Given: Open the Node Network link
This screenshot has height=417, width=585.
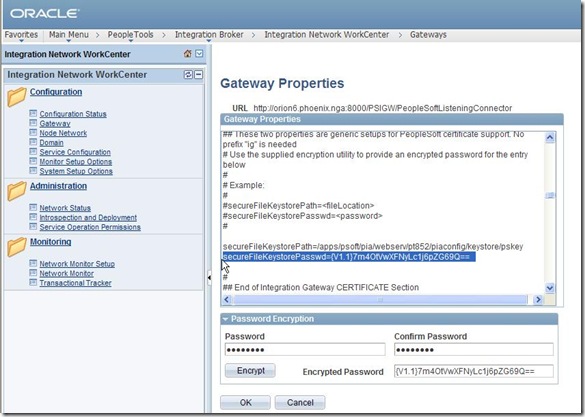Looking at the screenshot, I should (63, 133).
